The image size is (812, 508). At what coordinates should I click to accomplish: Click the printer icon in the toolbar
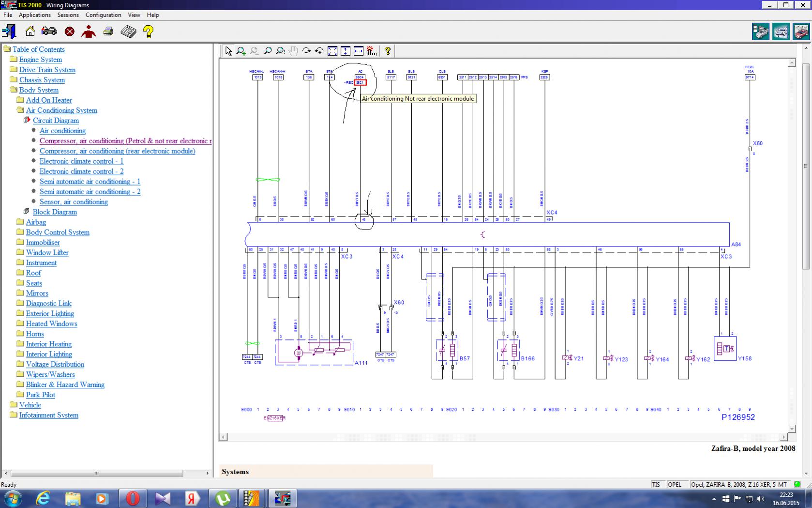[108, 32]
